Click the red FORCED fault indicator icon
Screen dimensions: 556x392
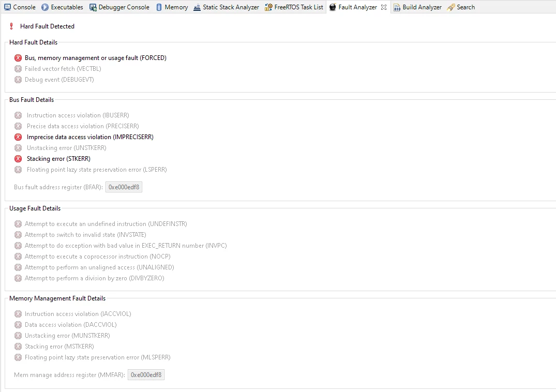(18, 58)
